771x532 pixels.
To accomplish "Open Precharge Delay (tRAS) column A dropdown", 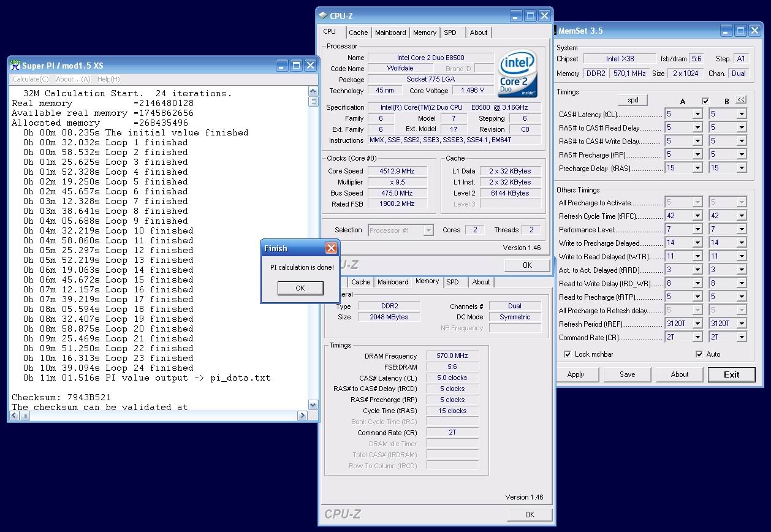I will point(697,168).
